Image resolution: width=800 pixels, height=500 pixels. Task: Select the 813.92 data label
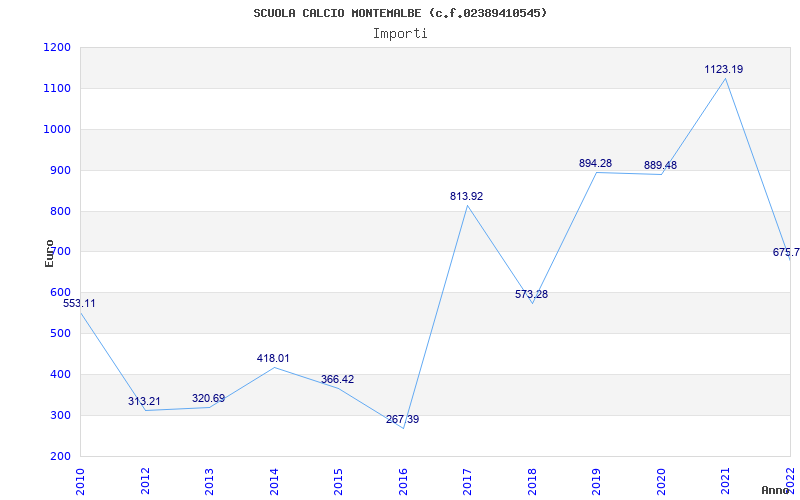point(466,196)
